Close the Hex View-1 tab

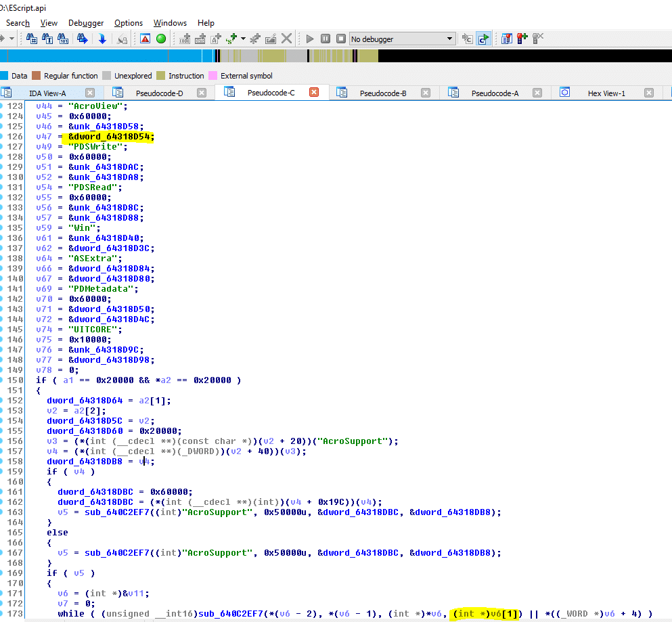coord(649,93)
